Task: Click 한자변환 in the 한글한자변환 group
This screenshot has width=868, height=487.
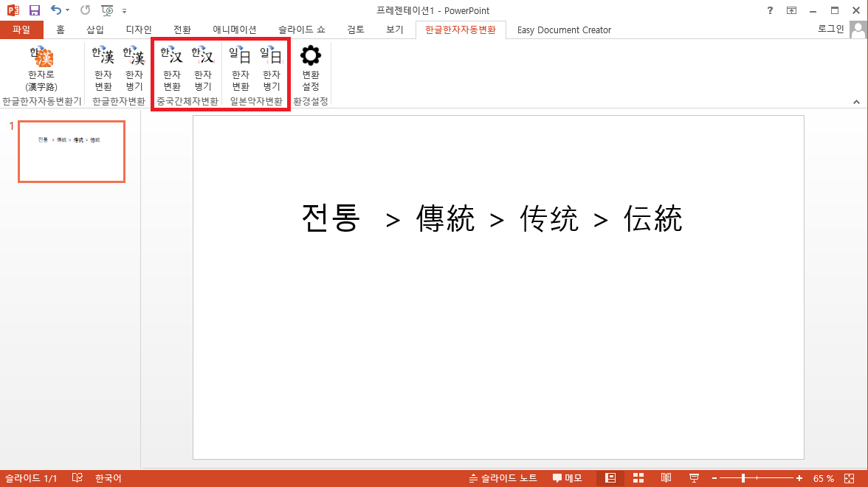Action: 103,69
